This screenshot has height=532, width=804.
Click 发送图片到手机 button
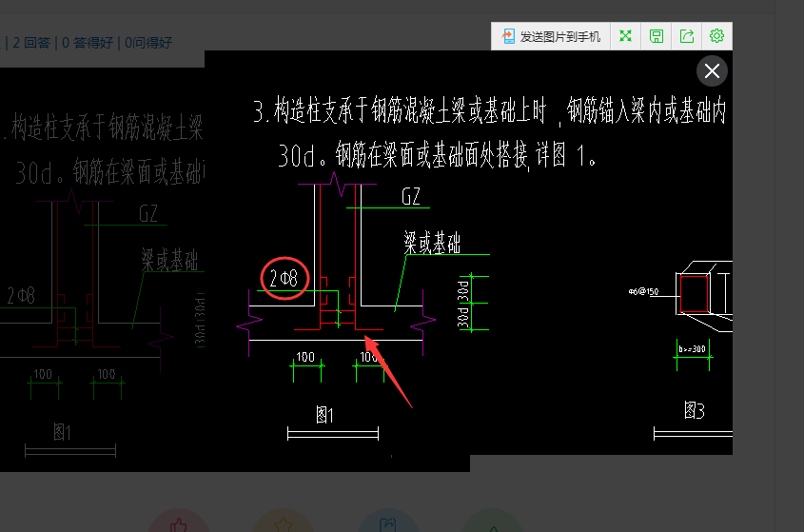pos(551,36)
